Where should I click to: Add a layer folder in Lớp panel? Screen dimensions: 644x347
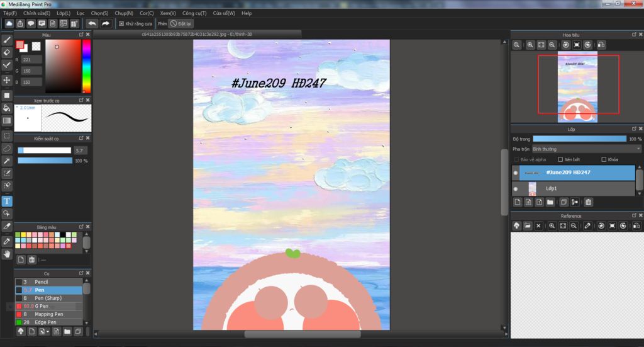pos(550,202)
